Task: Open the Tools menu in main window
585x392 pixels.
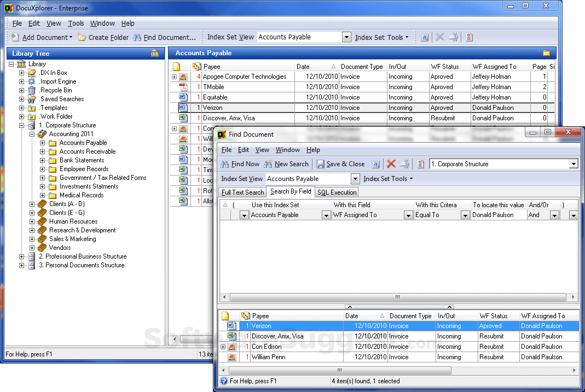Action: click(x=76, y=24)
